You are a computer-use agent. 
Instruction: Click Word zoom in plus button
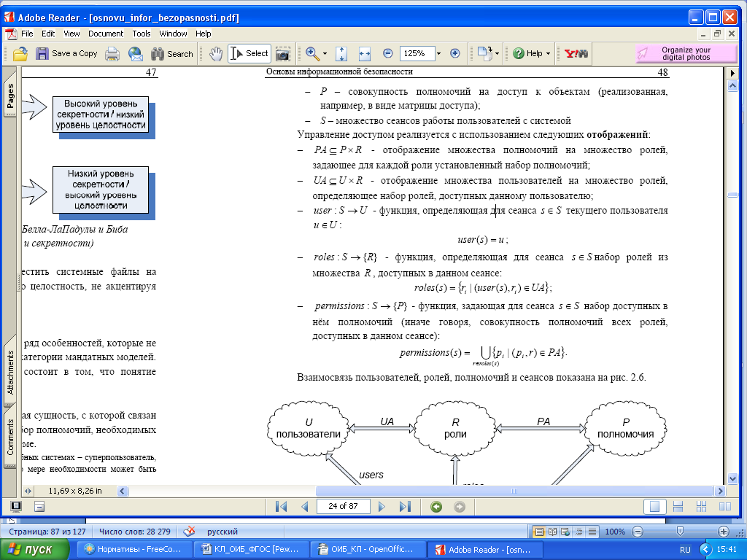tap(723, 532)
